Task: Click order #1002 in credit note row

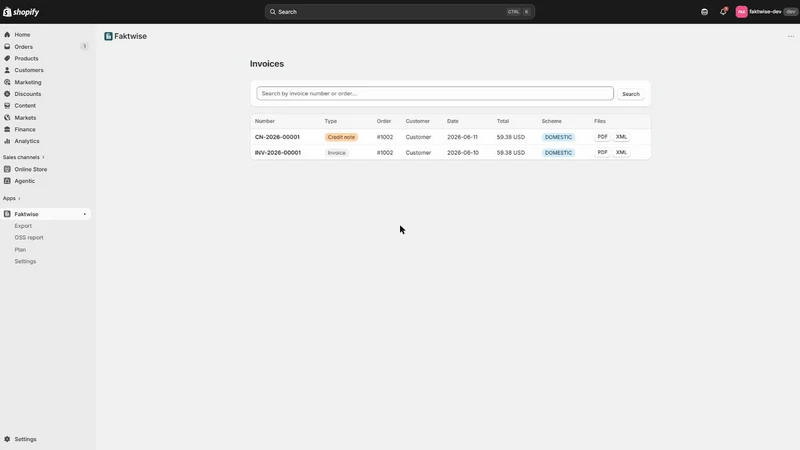Action: click(385, 137)
